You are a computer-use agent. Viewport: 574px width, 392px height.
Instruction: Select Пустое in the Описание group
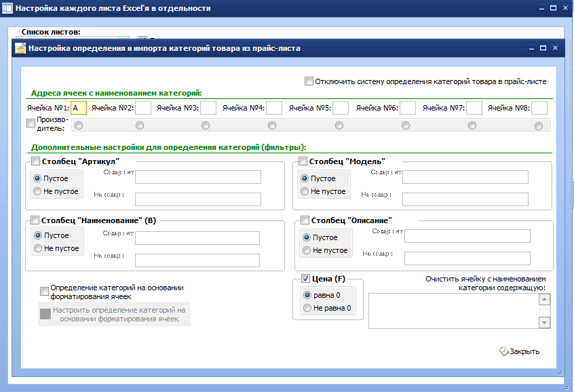click(307, 237)
